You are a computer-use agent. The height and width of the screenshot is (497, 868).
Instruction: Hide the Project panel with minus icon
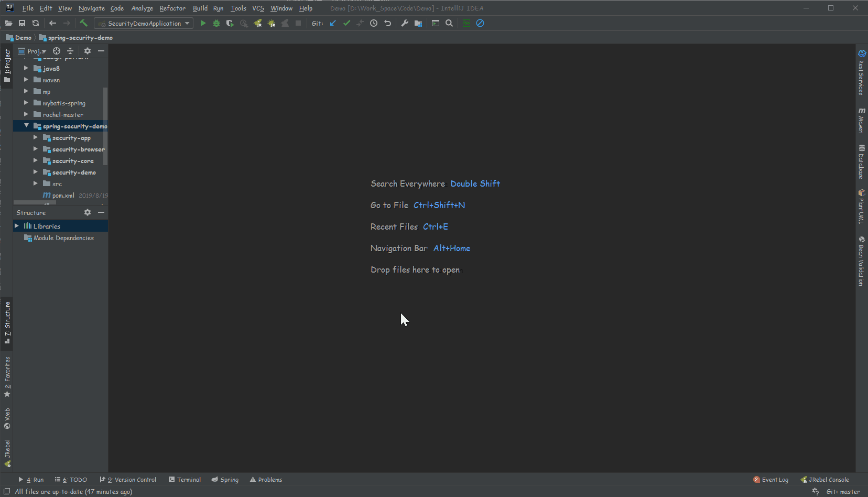[101, 51]
